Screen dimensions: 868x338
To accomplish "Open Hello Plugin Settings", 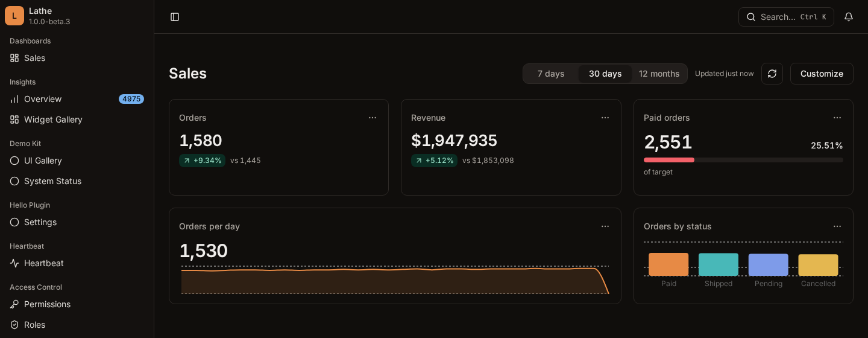I will 77,222.
